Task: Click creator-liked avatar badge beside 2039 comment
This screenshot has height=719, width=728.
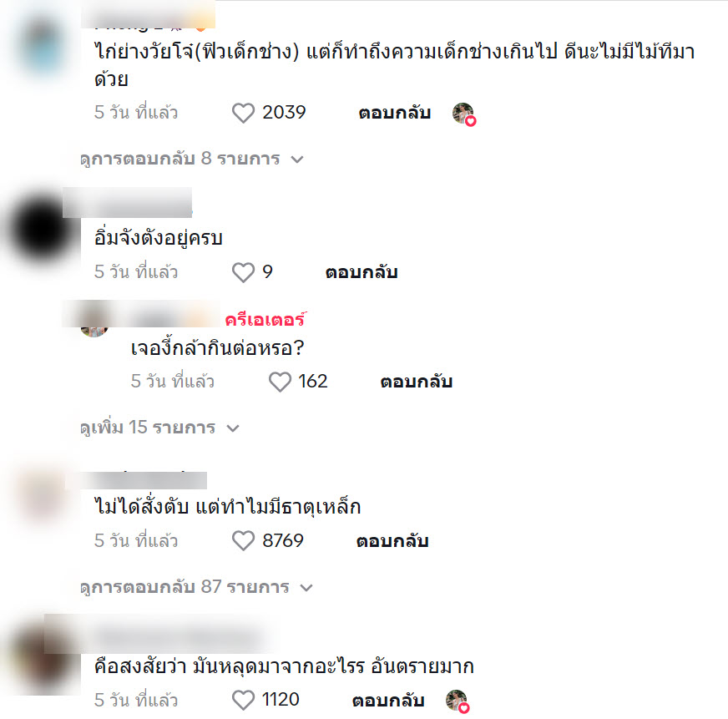Action: (464, 114)
